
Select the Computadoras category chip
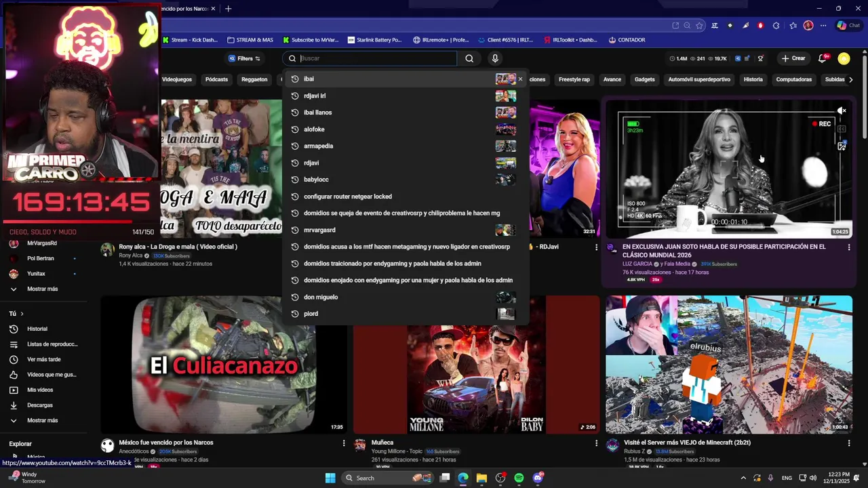(x=793, y=79)
